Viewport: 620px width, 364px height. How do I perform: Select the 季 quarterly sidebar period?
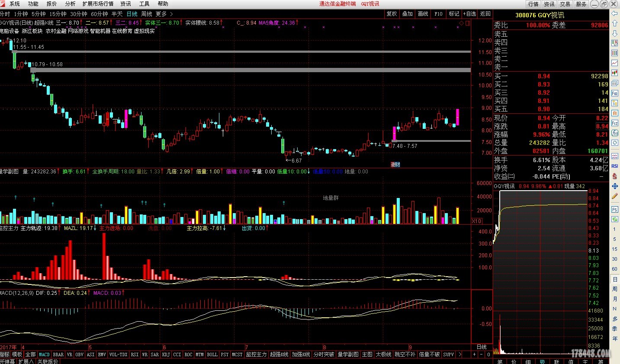pos(614,329)
